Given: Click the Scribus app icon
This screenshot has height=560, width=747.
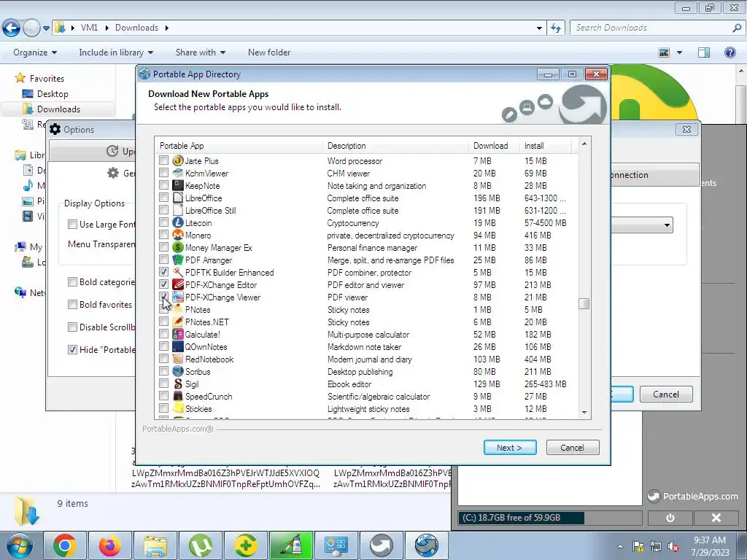Looking at the screenshot, I should [x=178, y=371].
